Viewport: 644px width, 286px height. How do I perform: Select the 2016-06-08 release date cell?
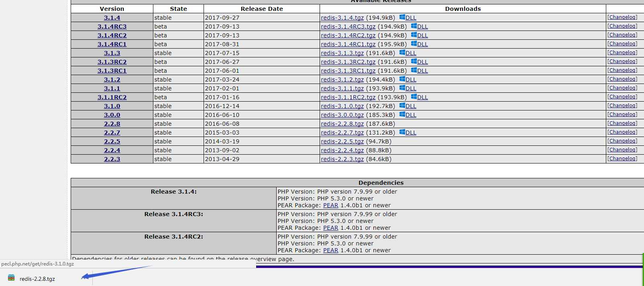coord(262,124)
